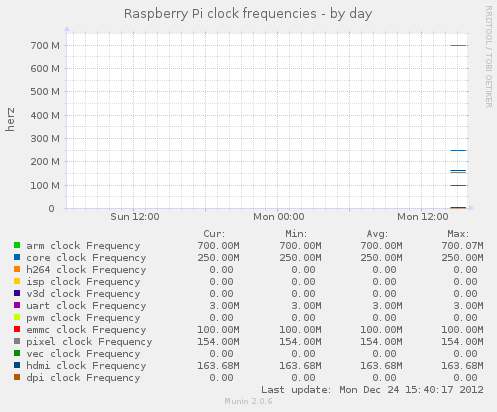Viewport: 497px width, 412px height.
Task: Select the 'emmc clock Frequency' label
Action: point(86,330)
